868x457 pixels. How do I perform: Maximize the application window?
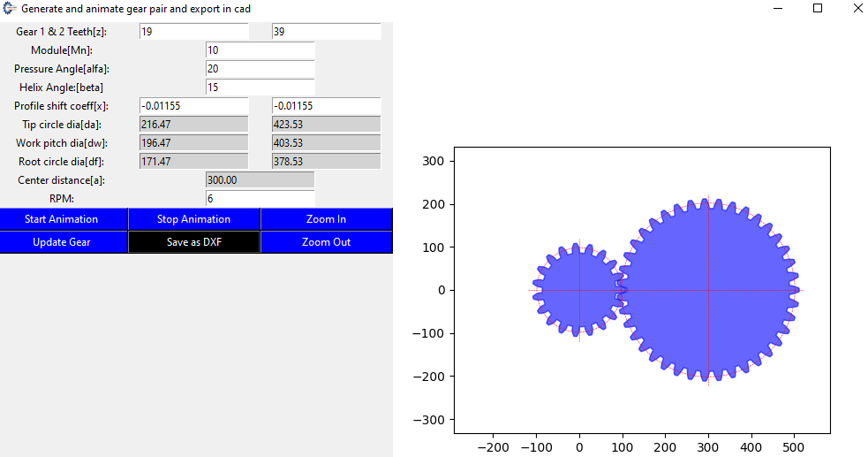[818, 8]
